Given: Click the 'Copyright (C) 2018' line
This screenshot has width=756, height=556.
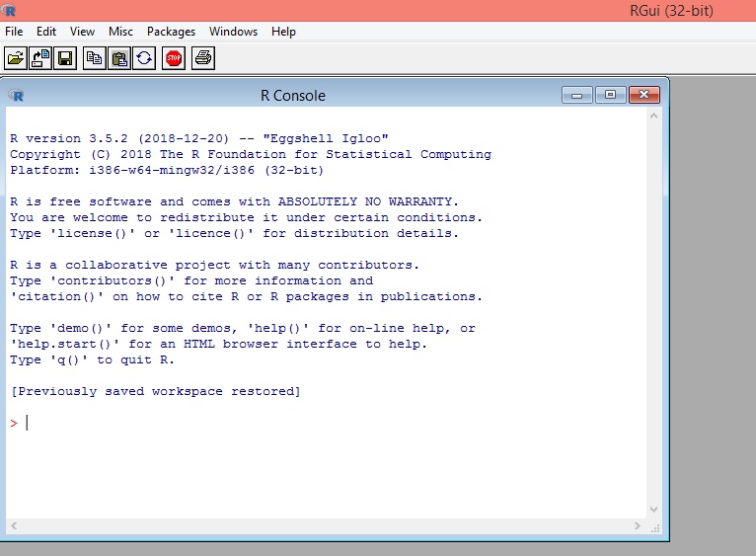Looking at the screenshot, I should click(251, 154).
